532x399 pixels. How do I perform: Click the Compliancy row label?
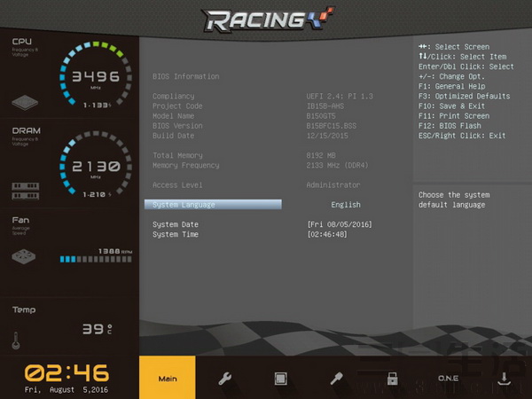[x=174, y=96]
